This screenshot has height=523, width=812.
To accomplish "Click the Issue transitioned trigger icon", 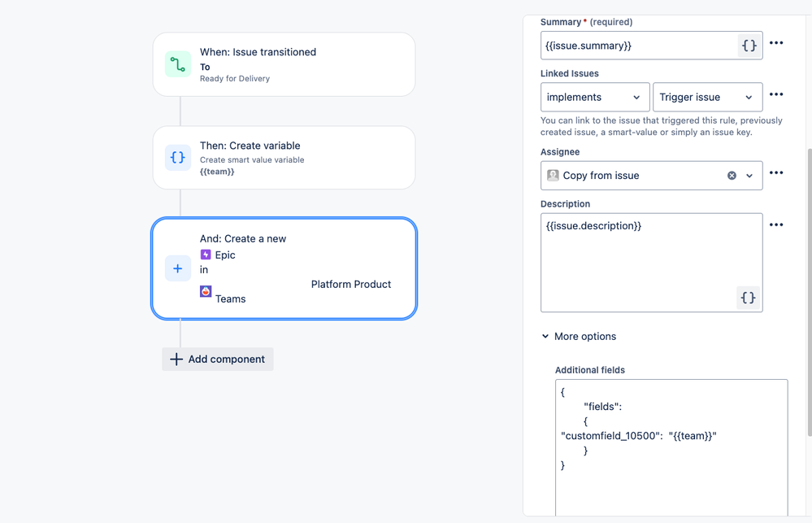I will pyautogui.click(x=178, y=64).
